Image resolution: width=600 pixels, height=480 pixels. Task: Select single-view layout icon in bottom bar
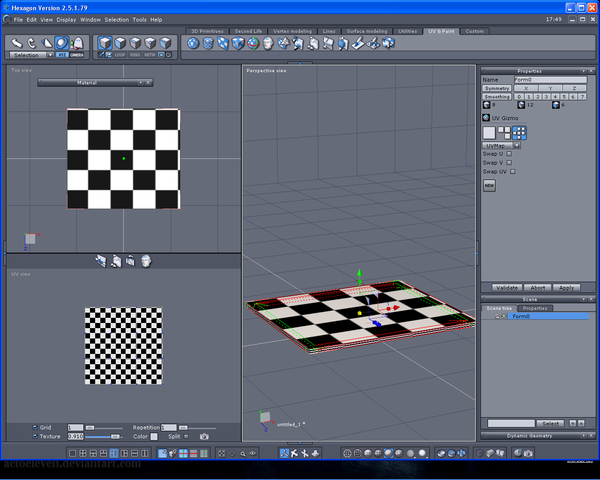pos(72,454)
